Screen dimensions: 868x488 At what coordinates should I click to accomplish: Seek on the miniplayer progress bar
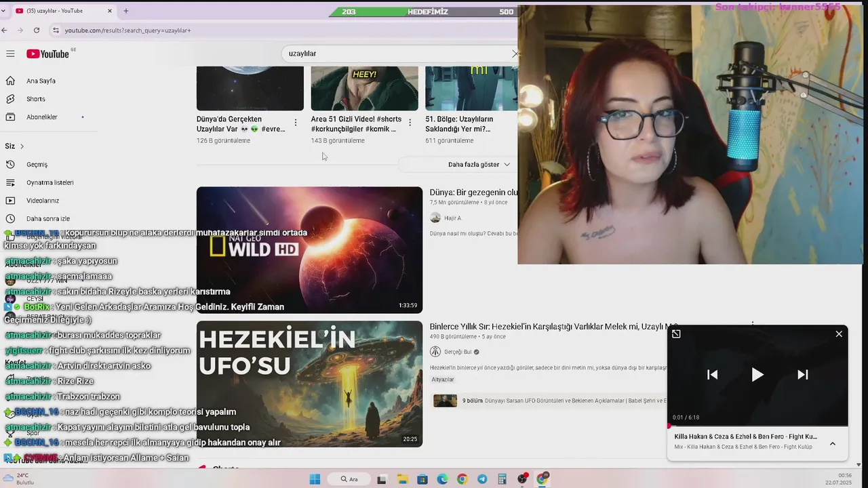point(757,426)
